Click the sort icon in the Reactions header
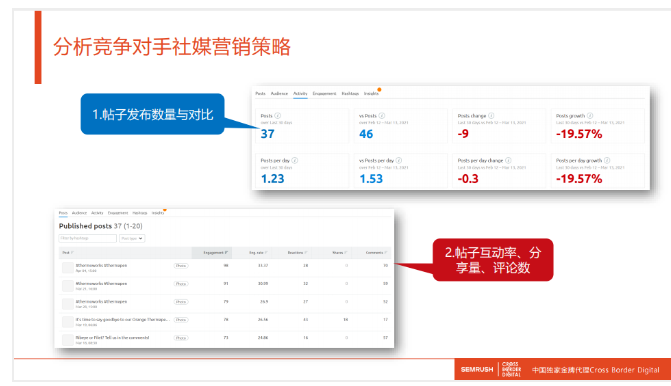 coord(306,252)
